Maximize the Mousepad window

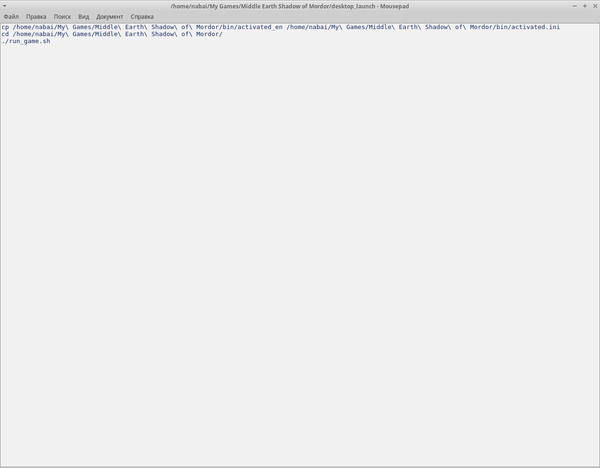(x=583, y=6)
